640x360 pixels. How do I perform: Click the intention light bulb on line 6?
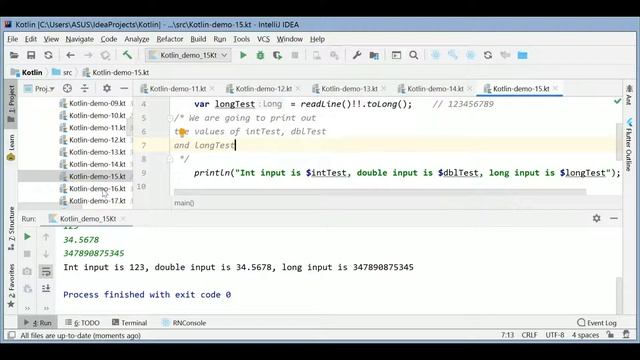[182, 131]
